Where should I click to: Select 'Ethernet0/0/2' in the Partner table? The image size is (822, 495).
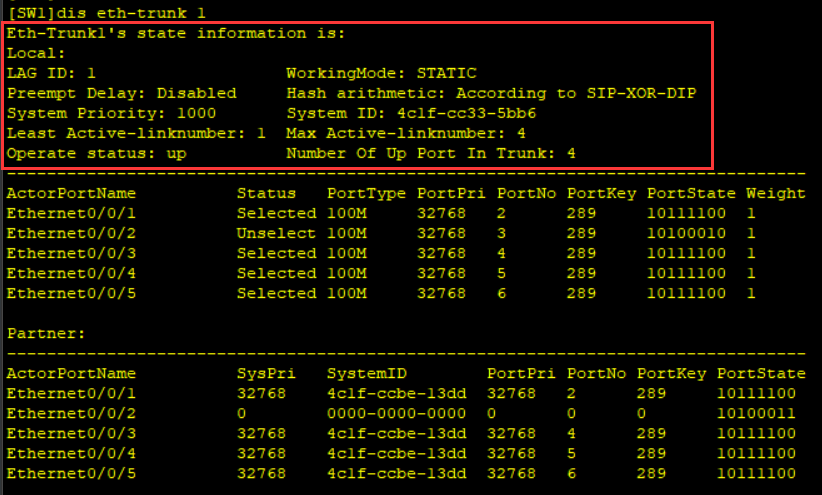(x=71, y=413)
